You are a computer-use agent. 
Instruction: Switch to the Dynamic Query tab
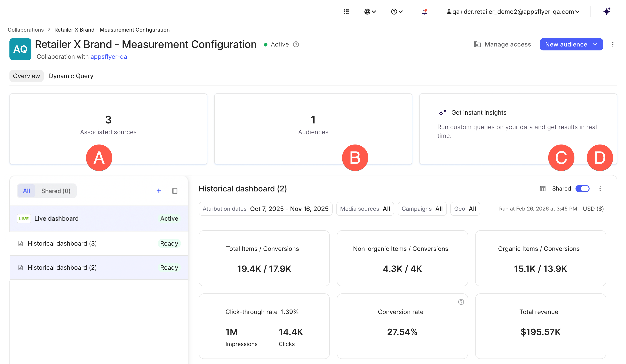[x=71, y=76]
